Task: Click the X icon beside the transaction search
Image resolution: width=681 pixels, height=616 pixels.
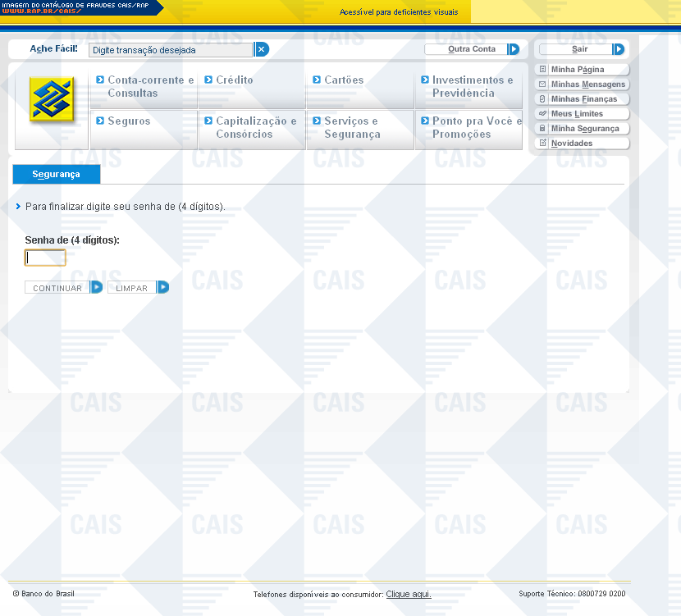Action: (261, 49)
